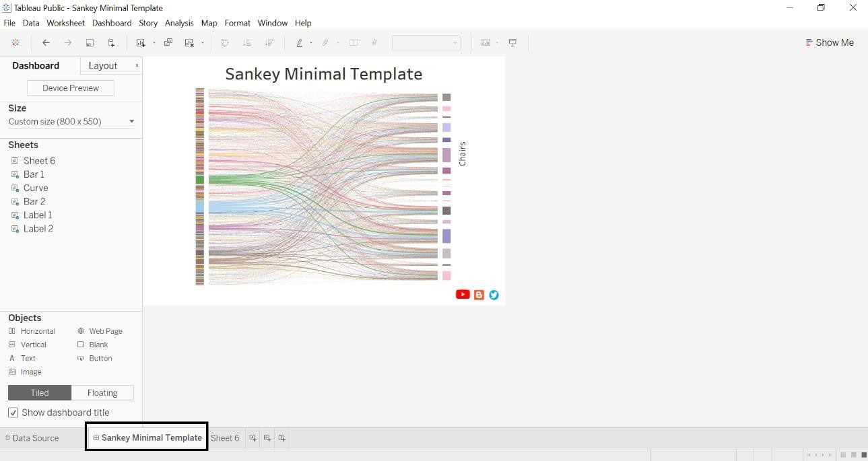
Task: Open the Tableau start page via logo icon
Action: click(16, 42)
